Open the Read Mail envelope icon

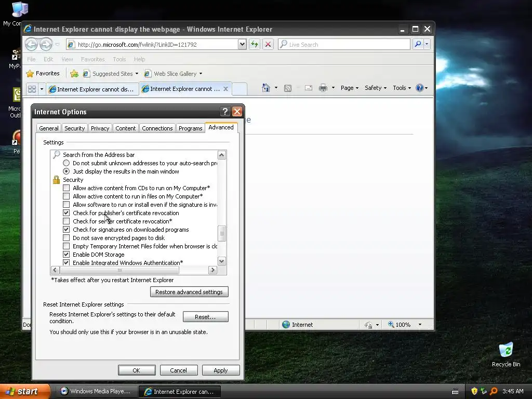coord(309,88)
